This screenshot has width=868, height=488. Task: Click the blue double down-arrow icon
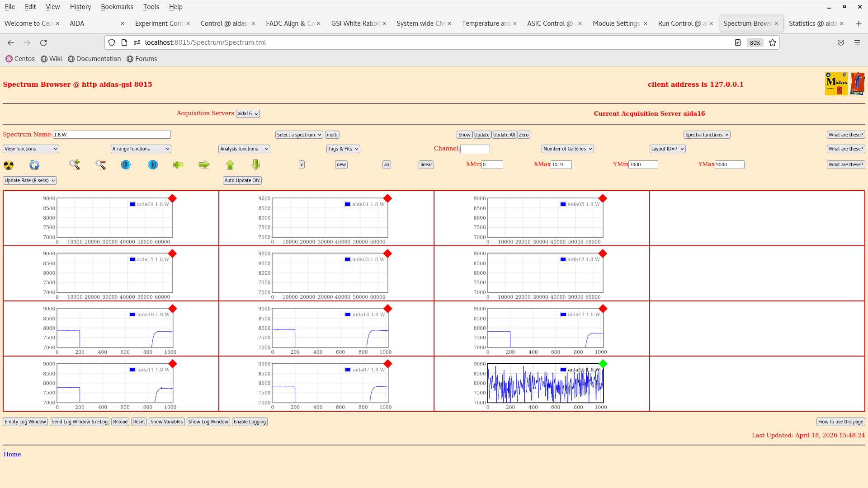(x=126, y=165)
